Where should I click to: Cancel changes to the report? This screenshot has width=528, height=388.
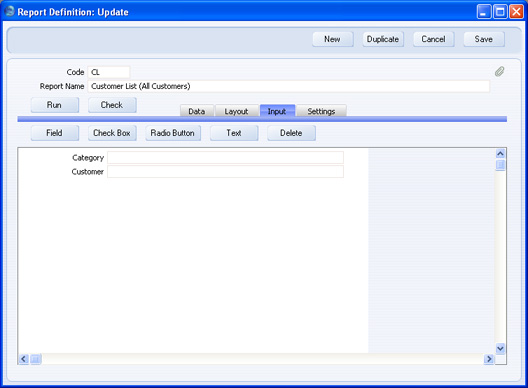point(433,39)
